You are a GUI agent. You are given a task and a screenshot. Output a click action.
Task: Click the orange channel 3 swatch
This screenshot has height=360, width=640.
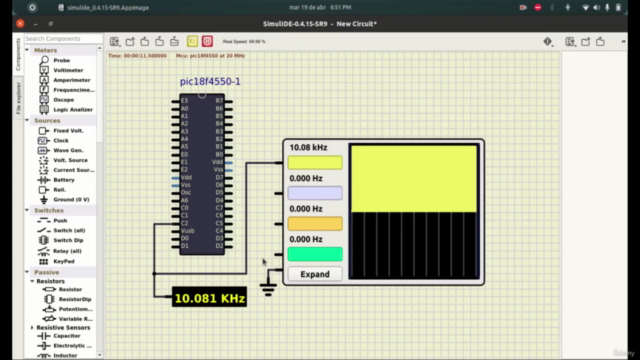(x=315, y=224)
